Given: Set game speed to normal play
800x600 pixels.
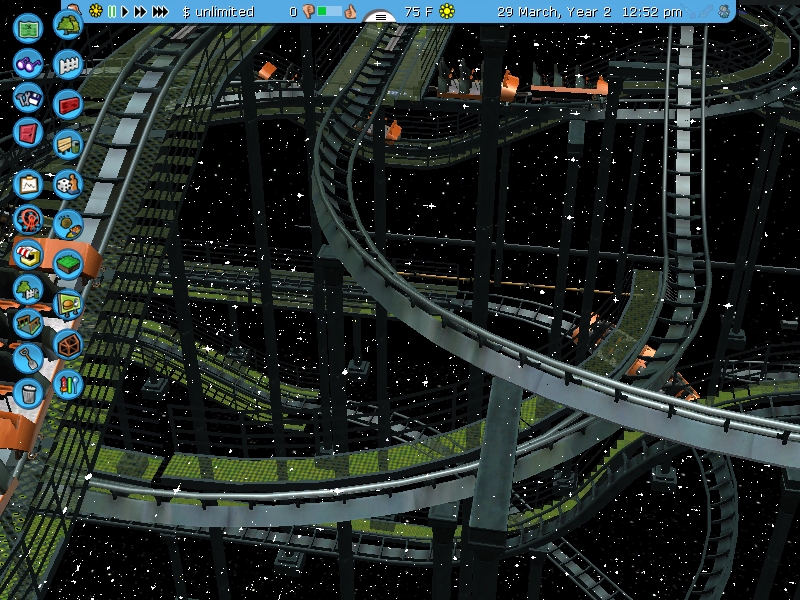Looking at the screenshot, I should 125,11.
